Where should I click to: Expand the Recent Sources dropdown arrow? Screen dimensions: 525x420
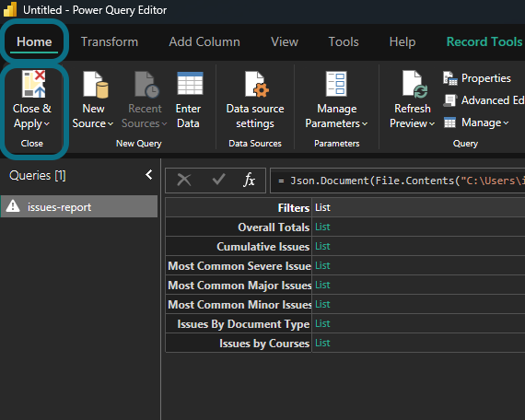tap(164, 124)
